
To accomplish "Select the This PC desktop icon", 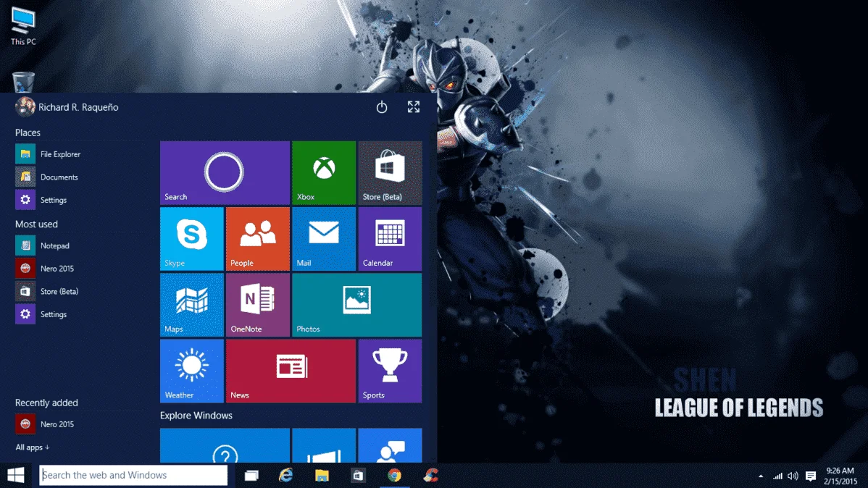I will click(x=23, y=26).
